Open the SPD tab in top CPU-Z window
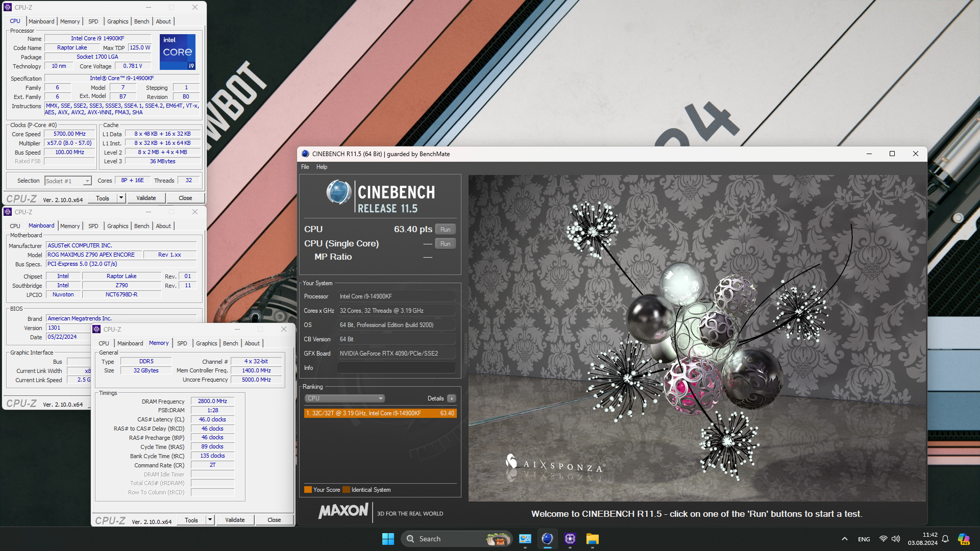This screenshot has height=551, width=980. tap(93, 21)
